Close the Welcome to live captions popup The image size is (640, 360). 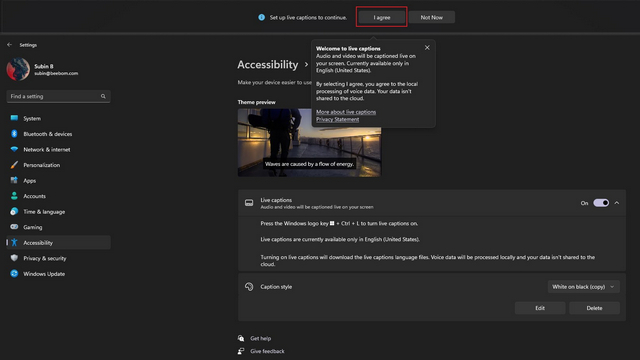pyautogui.click(x=427, y=47)
